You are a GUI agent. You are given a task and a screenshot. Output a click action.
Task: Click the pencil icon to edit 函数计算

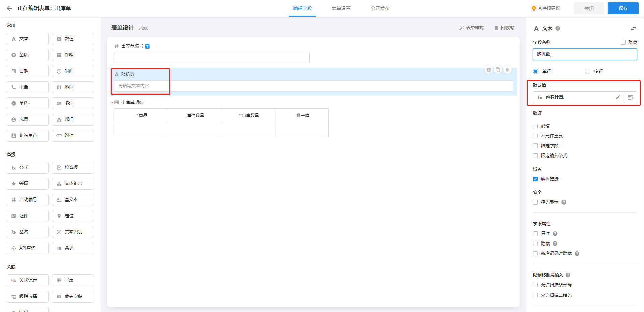point(618,97)
